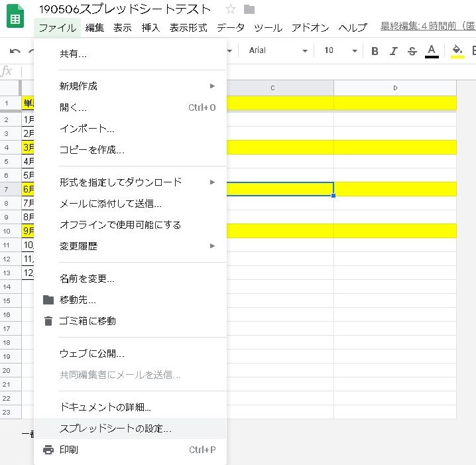This screenshot has width=476, height=465.
Task: Select インポート... menu entry
Action: 130,129
